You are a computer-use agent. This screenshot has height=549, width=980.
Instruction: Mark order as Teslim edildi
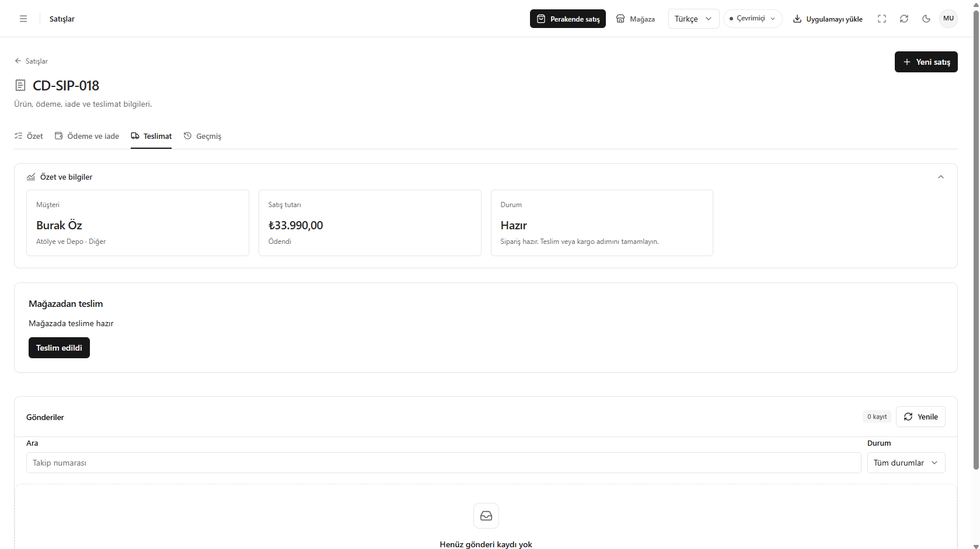coord(59,348)
